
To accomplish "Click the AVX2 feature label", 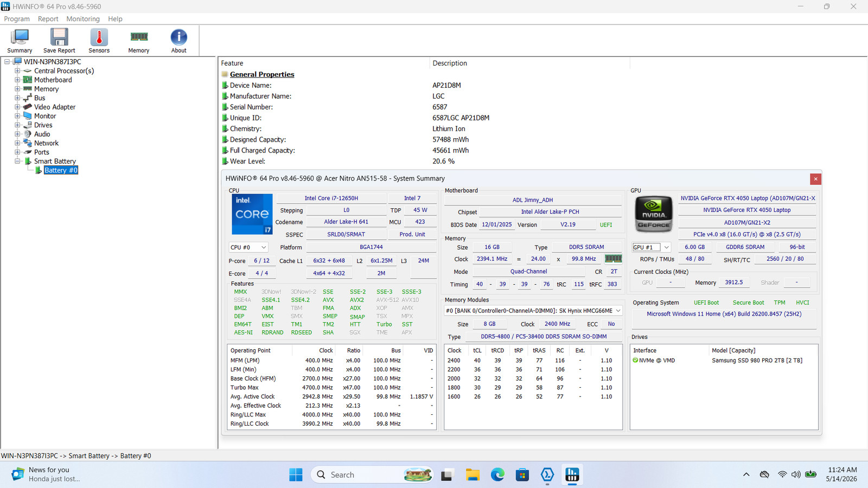I will 357,300.
